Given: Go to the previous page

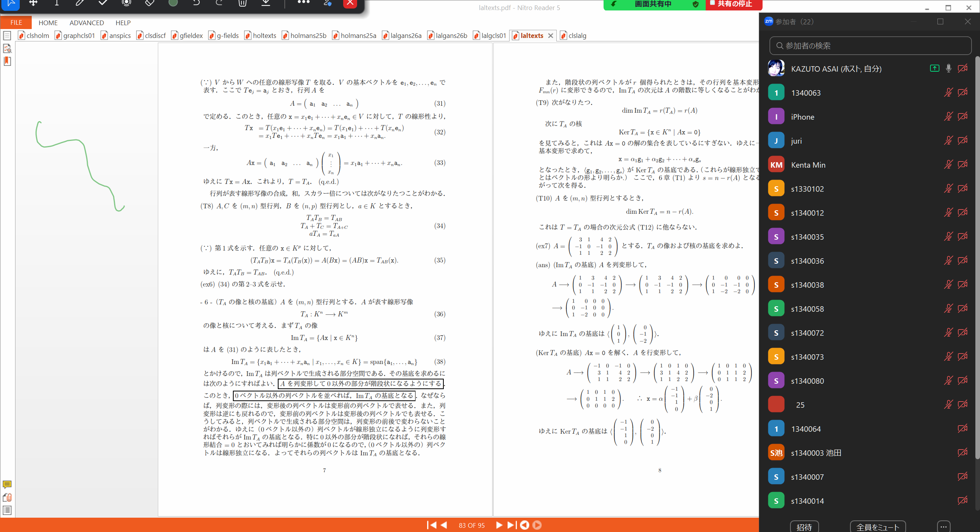Looking at the screenshot, I should 444,525.
